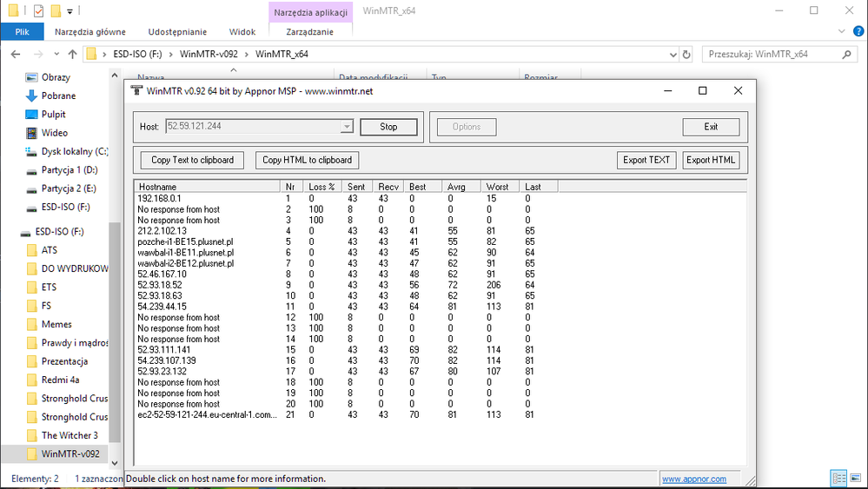Viewport: 868px width, 489px height.
Task: Click Copy Text to clipboard
Action: tap(192, 160)
